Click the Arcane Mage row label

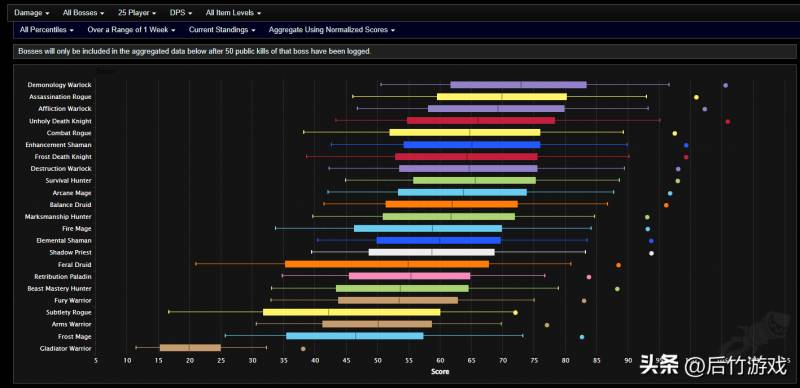coord(72,193)
